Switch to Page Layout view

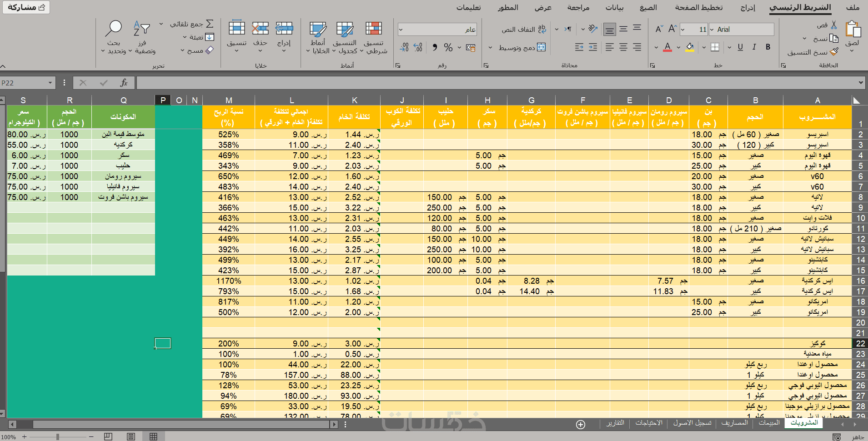(x=131, y=436)
